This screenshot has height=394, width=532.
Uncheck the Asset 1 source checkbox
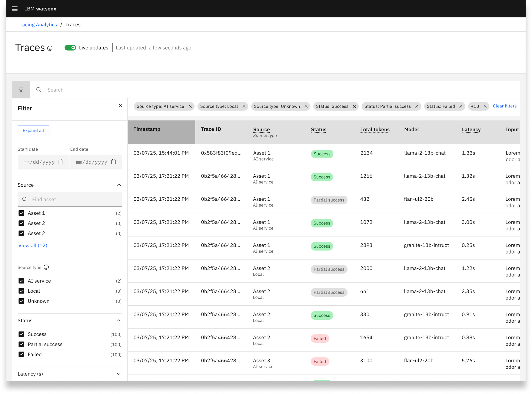[x=21, y=213]
